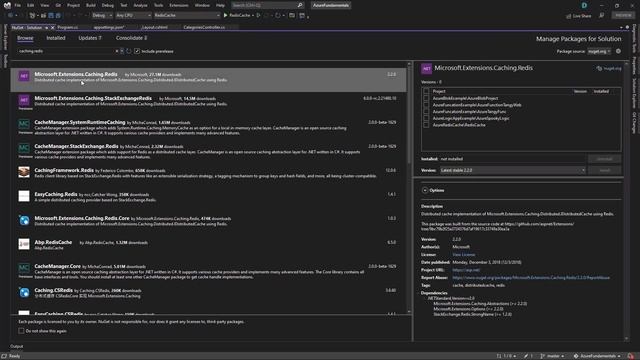Screen dimensions: 640x360
Task: Click the Uninstall button
Action: click(604, 159)
